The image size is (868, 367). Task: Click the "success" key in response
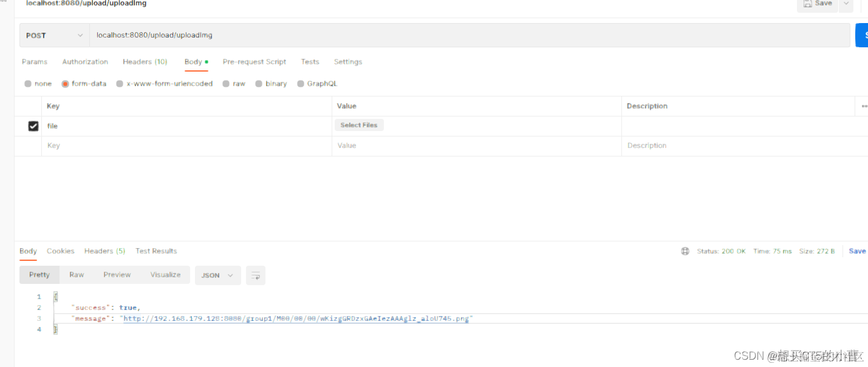click(91, 308)
